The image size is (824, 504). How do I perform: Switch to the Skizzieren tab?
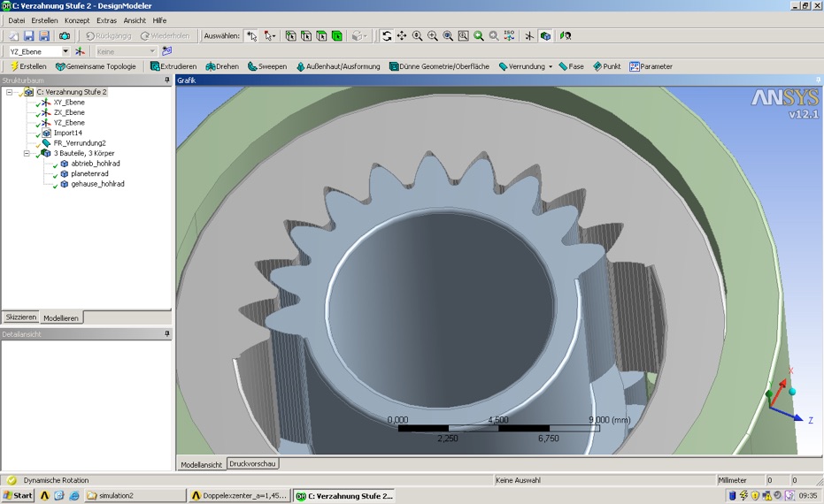(x=21, y=317)
